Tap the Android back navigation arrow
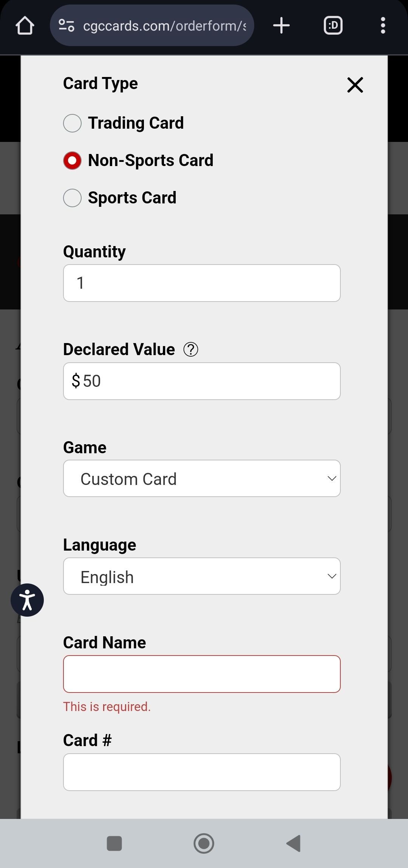Image resolution: width=408 pixels, height=868 pixels. coord(294,843)
